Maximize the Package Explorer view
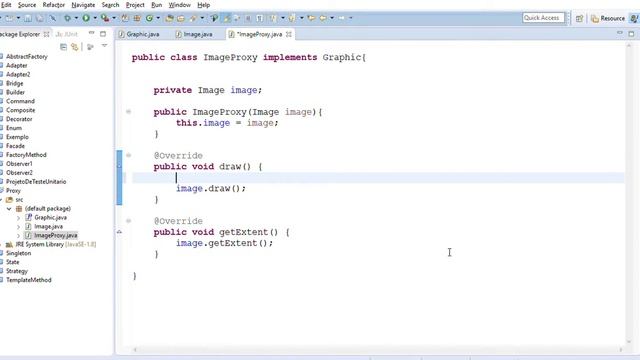 tap(103, 33)
